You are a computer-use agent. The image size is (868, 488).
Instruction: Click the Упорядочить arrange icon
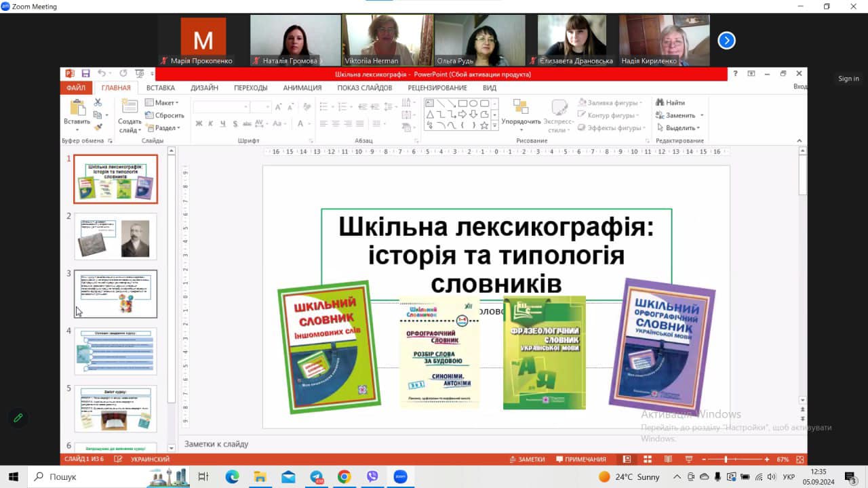521,106
